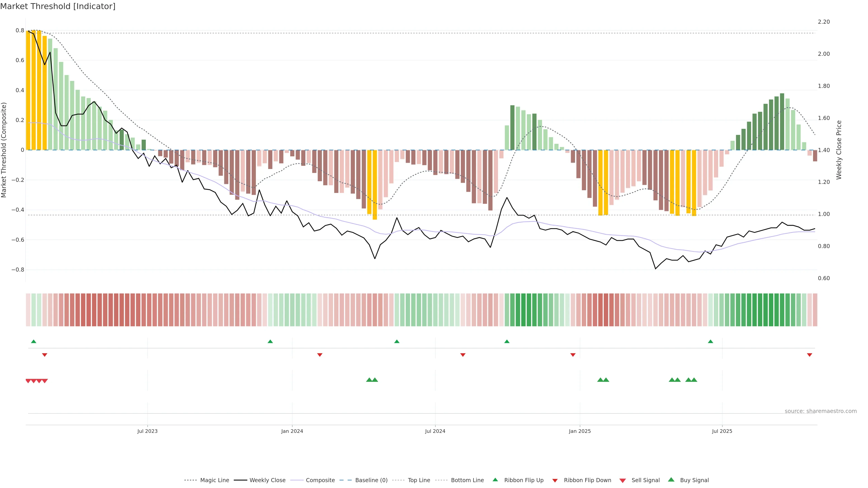The image size is (868, 488).
Task: Hide the Composite series via legend
Action: (320, 480)
